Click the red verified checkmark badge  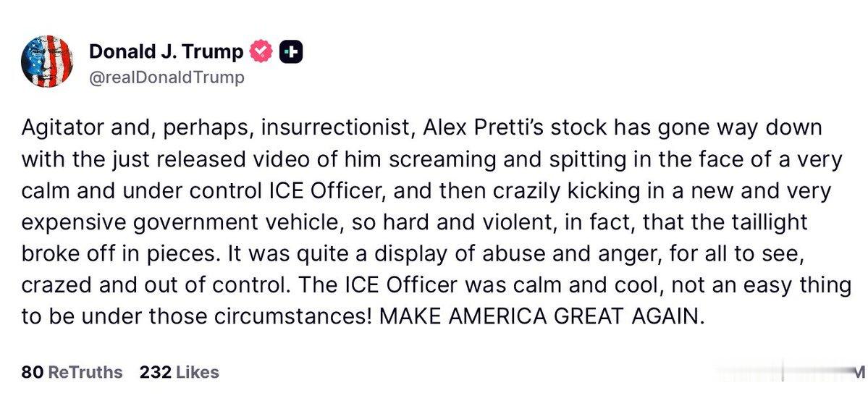[261, 51]
